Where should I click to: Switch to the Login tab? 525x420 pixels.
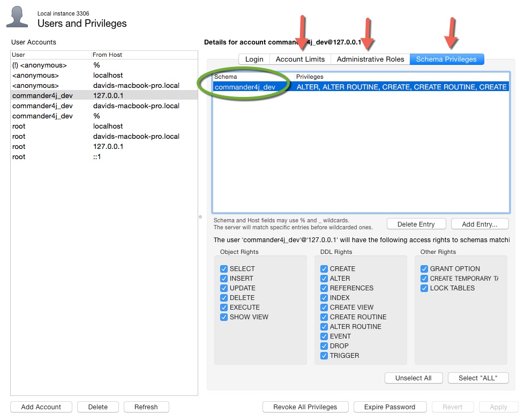(x=254, y=59)
